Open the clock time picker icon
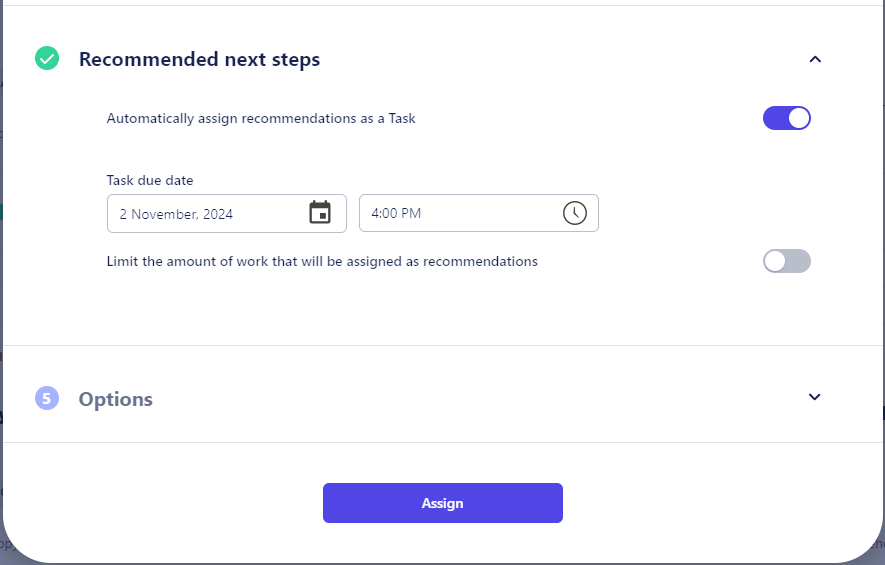The height and width of the screenshot is (565, 885). 575,213
